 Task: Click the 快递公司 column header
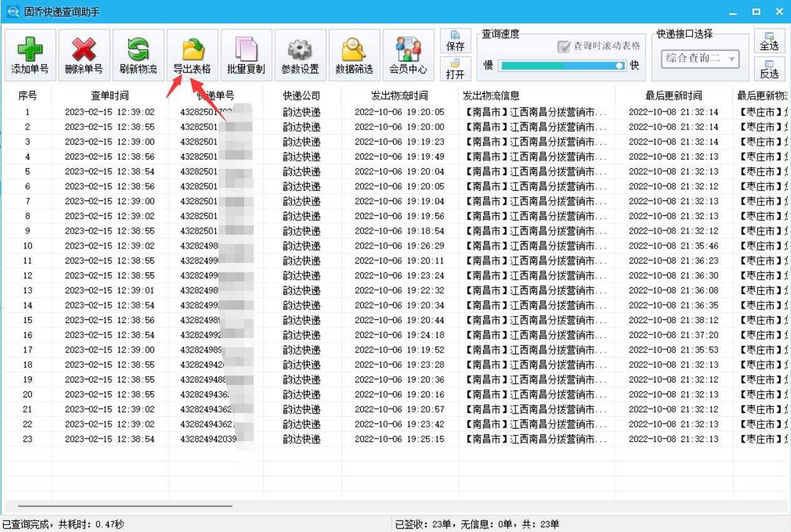point(301,95)
